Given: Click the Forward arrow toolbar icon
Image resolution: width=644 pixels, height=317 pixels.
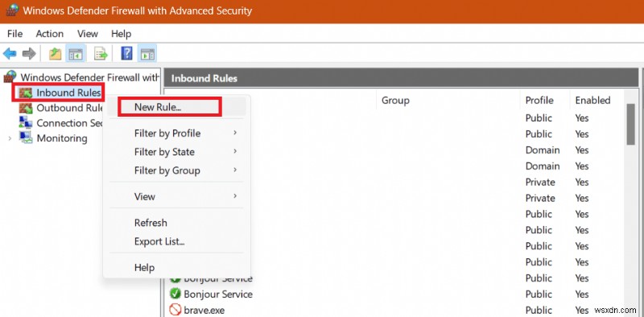Looking at the screenshot, I should [x=29, y=53].
